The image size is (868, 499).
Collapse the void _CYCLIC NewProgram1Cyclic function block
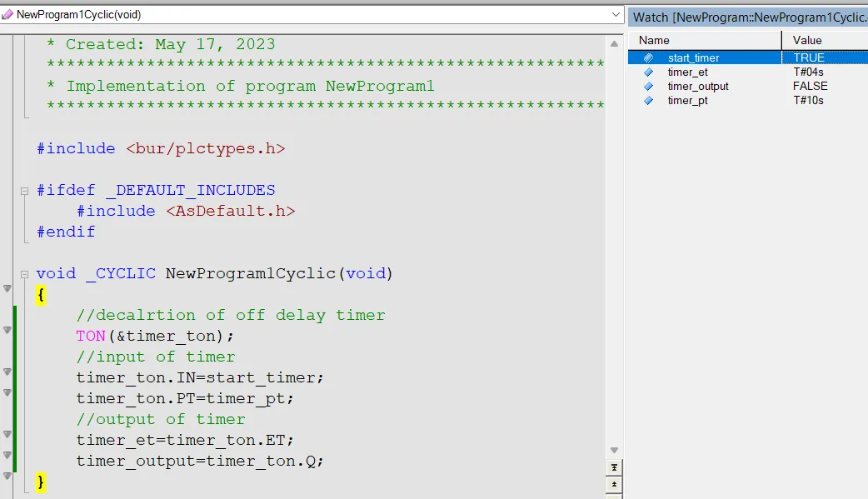pyautogui.click(x=24, y=274)
